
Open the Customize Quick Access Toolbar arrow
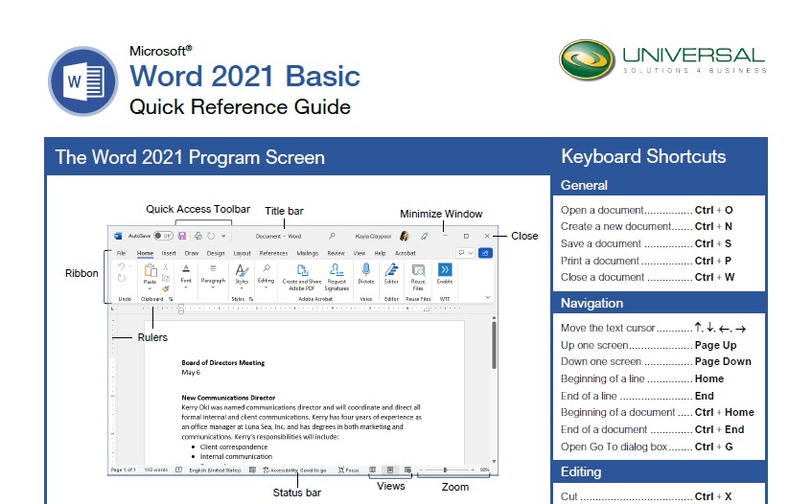point(223,236)
